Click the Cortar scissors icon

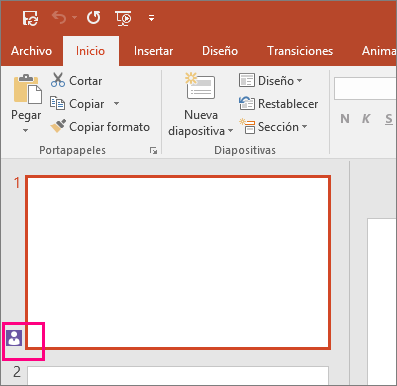(58, 80)
